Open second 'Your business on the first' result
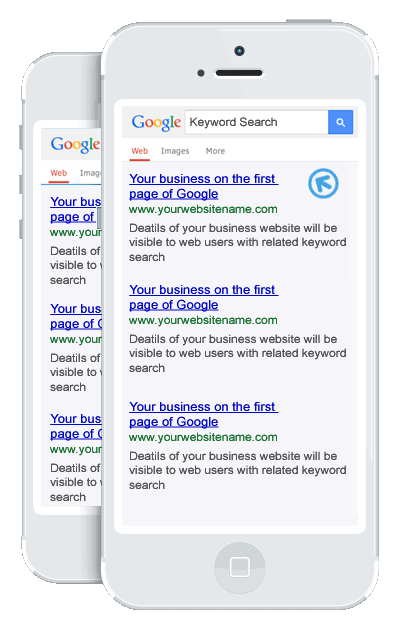 tap(204, 290)
